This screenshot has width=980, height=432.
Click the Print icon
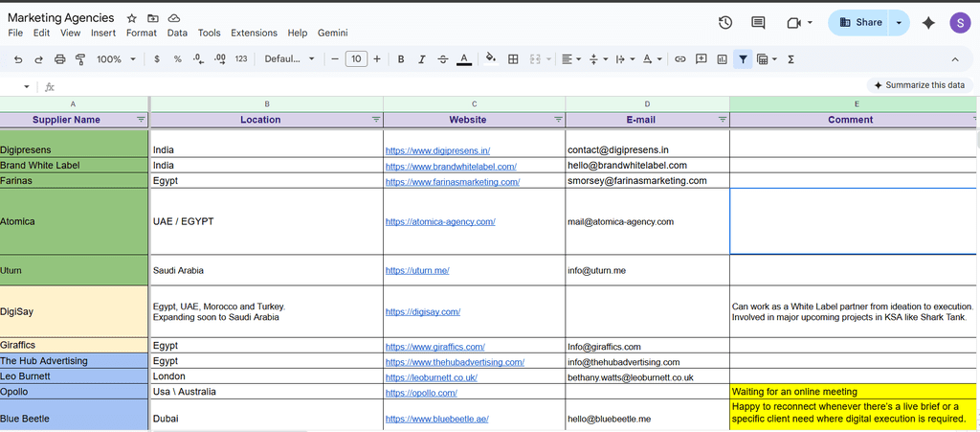click(60, 59)
